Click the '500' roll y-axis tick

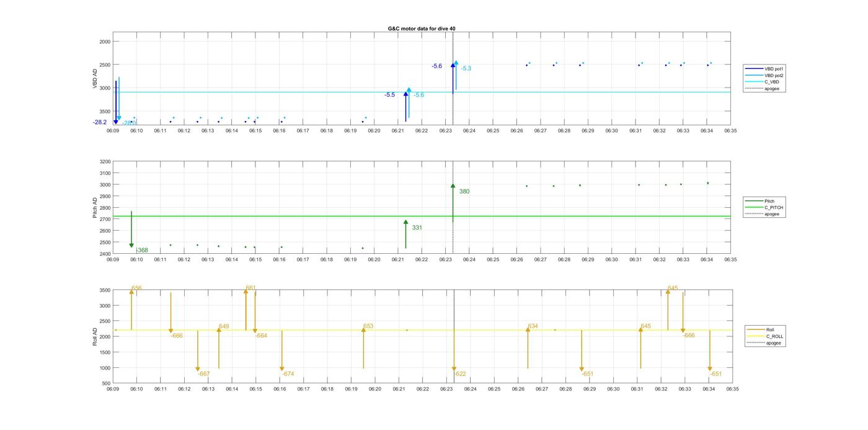coord(106,383)
